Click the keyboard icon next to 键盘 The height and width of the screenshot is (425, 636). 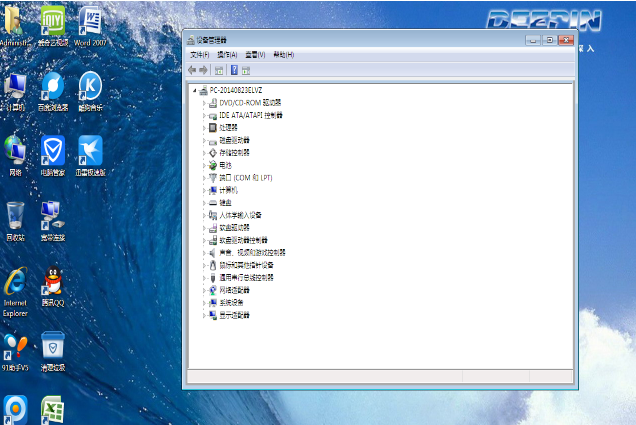tap(213, 203)
